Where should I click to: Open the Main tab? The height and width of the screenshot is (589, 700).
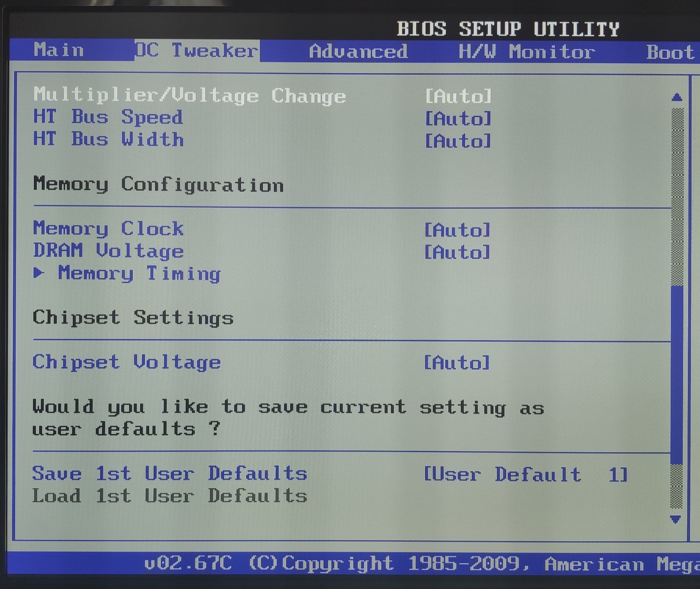(59, 50)
